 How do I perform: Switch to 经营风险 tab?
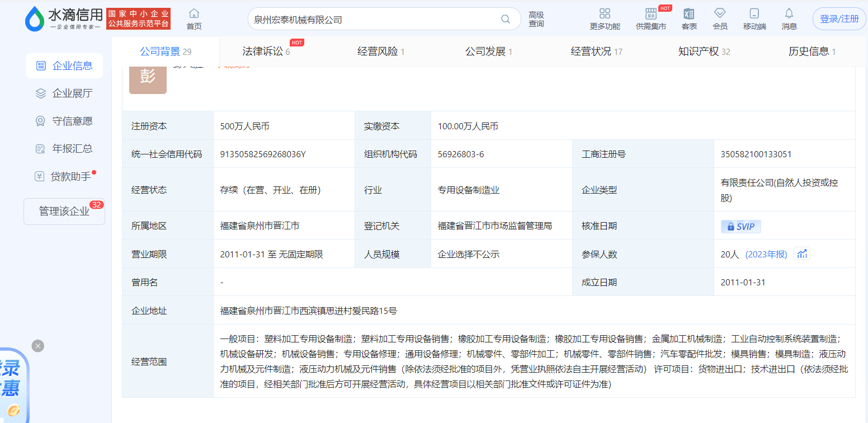pyautogui.click(x=381, y=51)
